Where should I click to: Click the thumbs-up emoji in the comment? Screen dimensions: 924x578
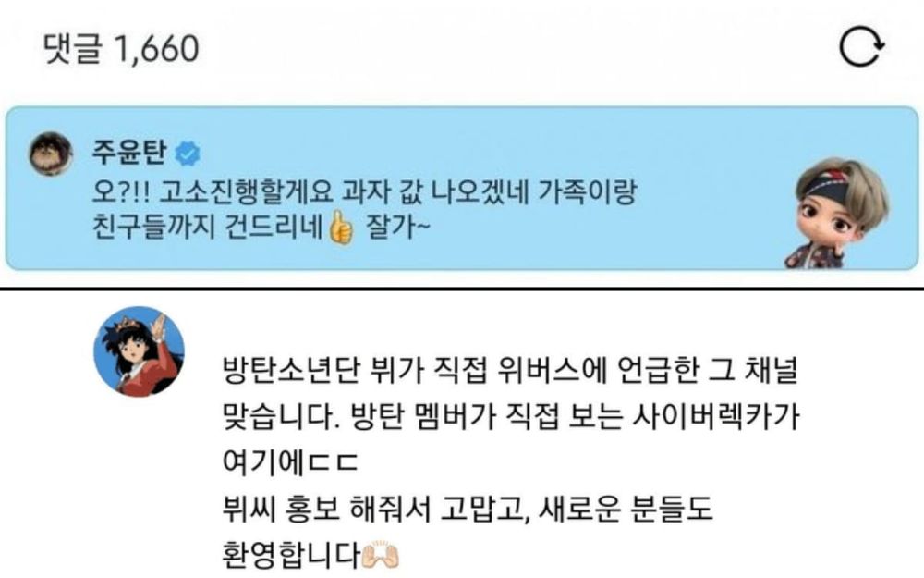342,228
